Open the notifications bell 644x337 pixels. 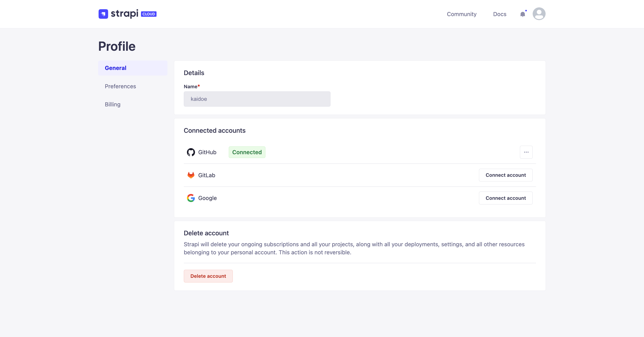pyautogui.click(x=523, y=14)
